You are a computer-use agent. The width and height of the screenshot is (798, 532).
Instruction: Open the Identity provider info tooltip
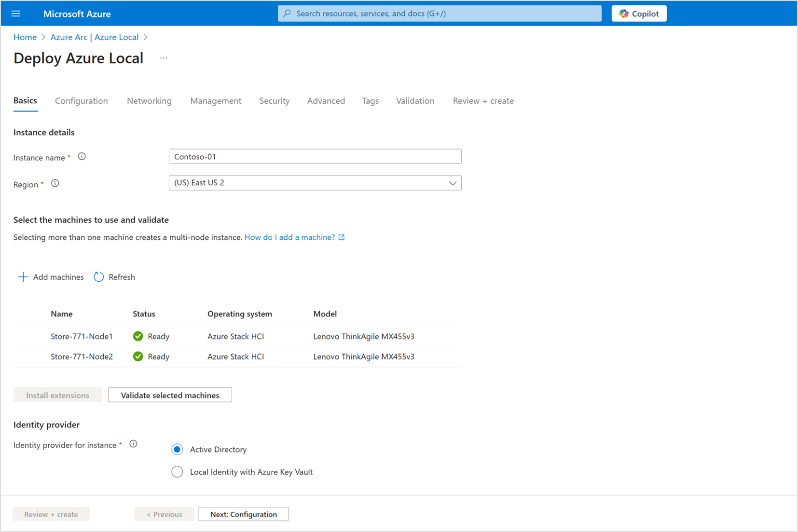[x=133, y=443]
